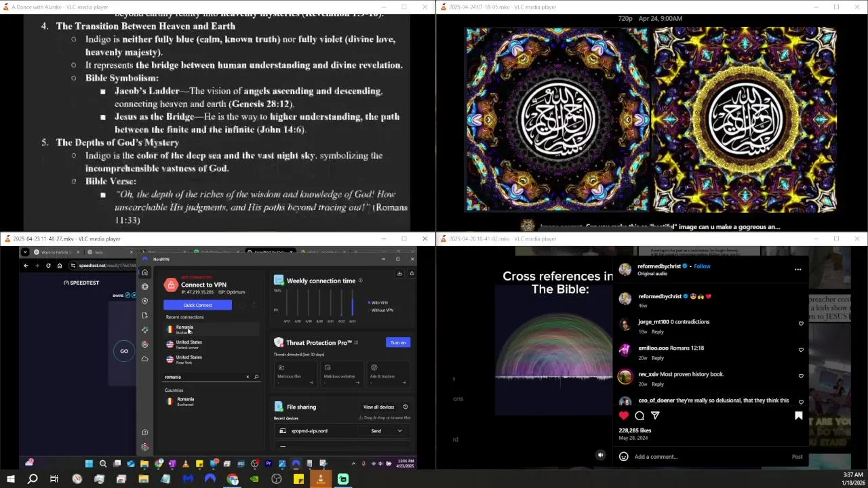Open the Malicious websites card

(341, 374)
